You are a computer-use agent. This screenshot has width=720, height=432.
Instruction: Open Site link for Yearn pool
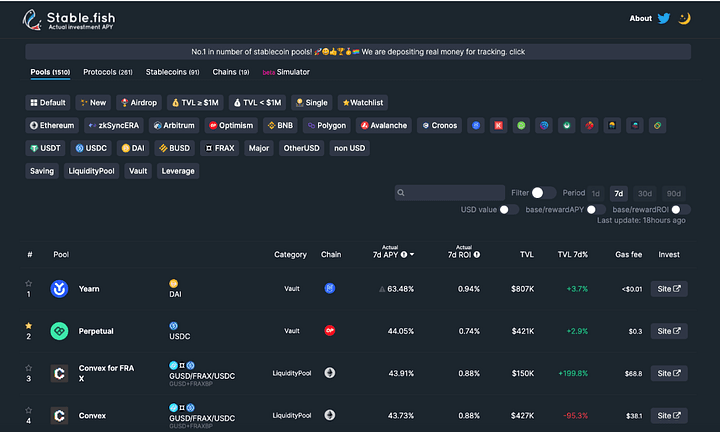tap(669, 289)
